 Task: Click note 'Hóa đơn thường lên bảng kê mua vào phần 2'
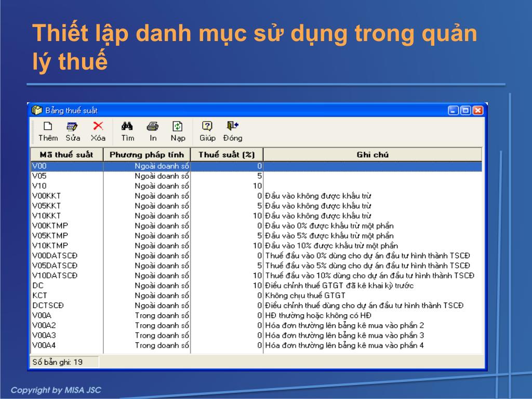pos(344,325)
